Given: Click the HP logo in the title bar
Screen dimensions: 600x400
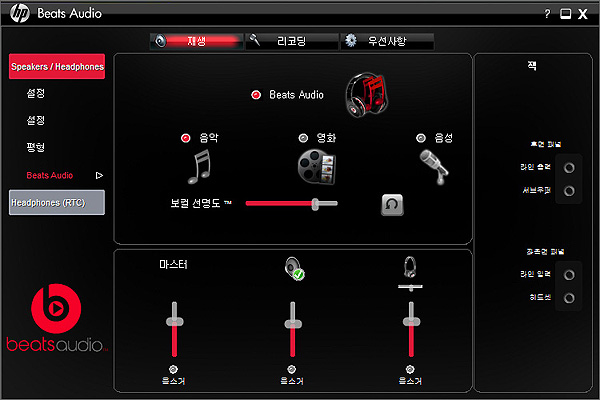Looking at the screenshot, I should [x=20, y=13].
